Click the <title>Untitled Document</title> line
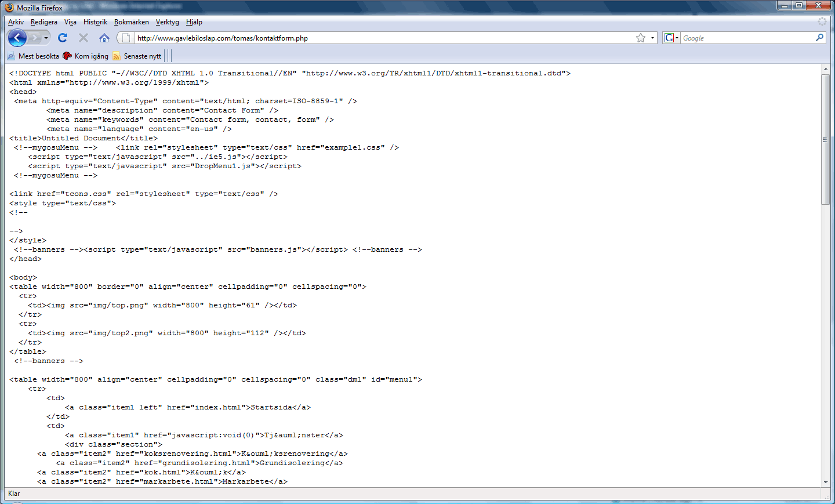Image resolution: width=835 pixels, height=504 pixels. point(83,138)
